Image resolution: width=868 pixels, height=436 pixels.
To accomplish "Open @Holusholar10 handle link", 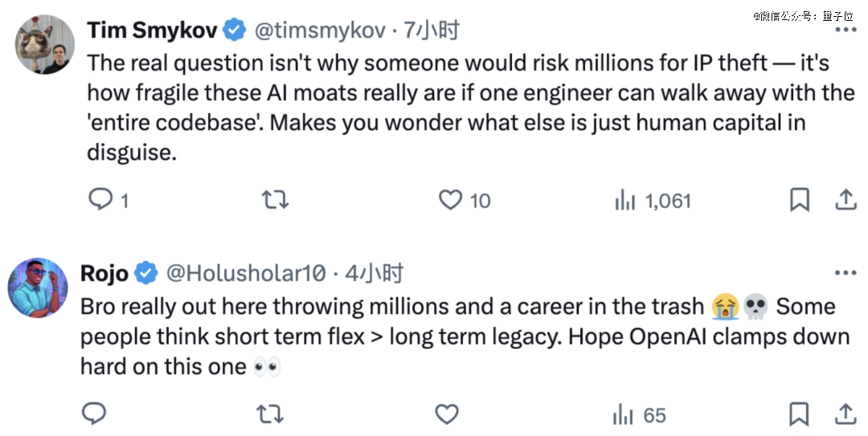I will point(246,274).
